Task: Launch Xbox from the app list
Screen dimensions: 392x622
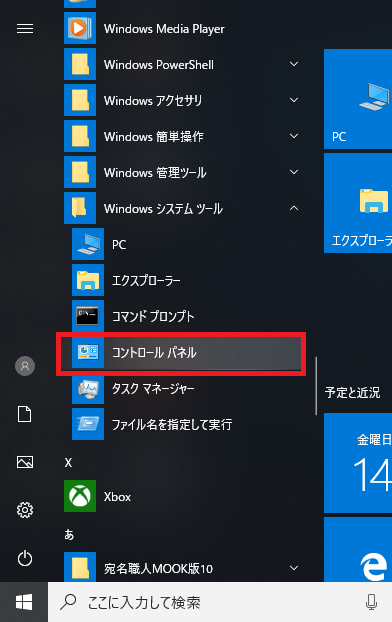Action: coord(117,497)
